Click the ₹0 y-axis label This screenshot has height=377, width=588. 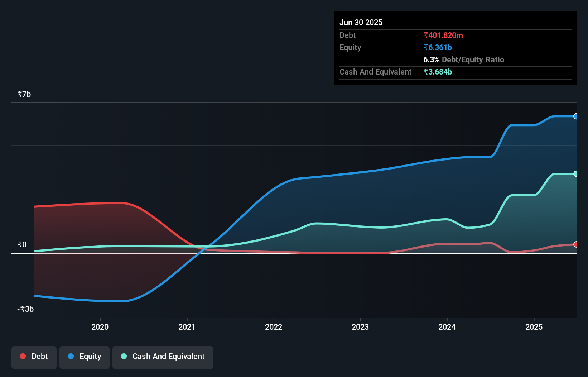pyautogui.click(x=22, y=245)
